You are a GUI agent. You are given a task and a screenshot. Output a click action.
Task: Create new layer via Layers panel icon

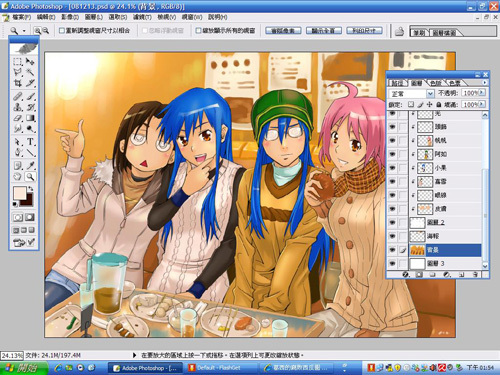(x=462, y=275)
